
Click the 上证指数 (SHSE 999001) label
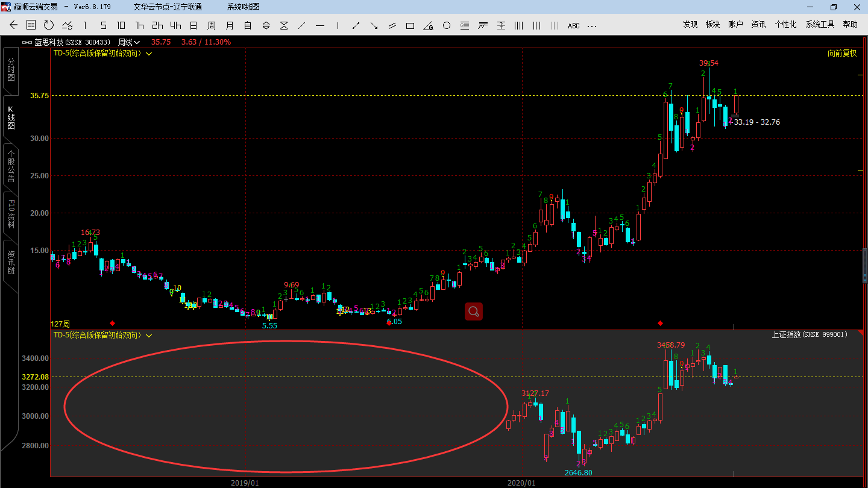pos(810,334)
